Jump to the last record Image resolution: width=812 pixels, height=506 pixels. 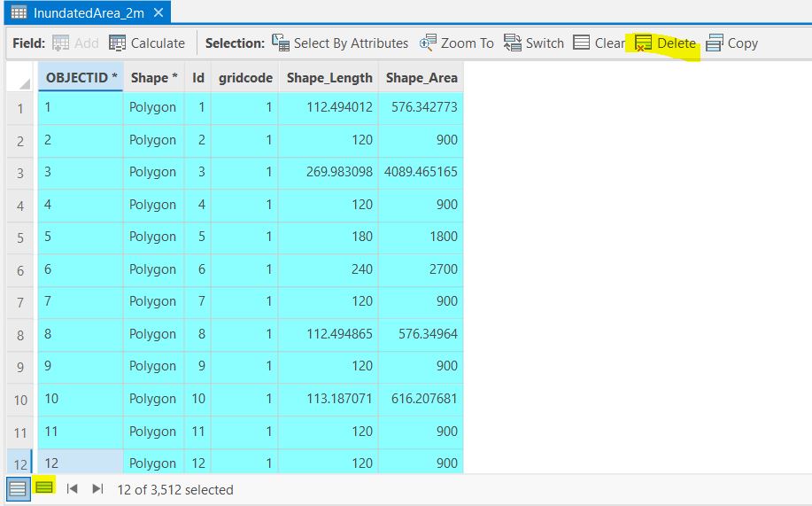tap(97, 489)
